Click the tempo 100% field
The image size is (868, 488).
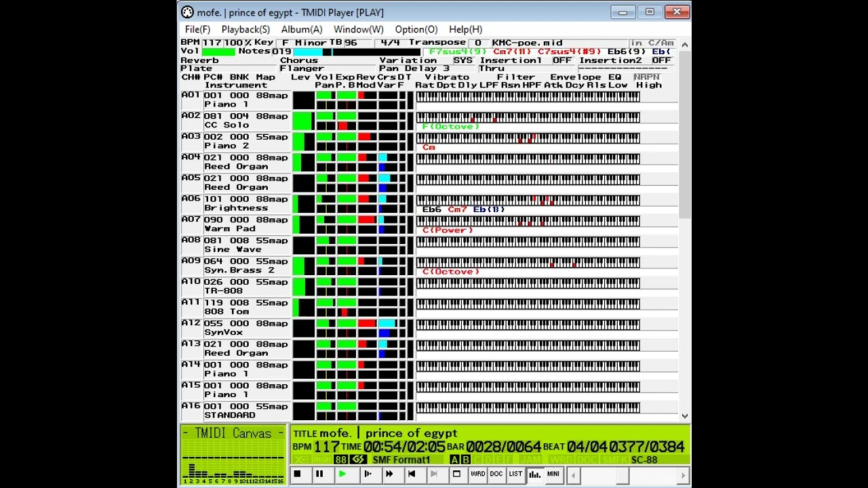(x=238, y=43)
